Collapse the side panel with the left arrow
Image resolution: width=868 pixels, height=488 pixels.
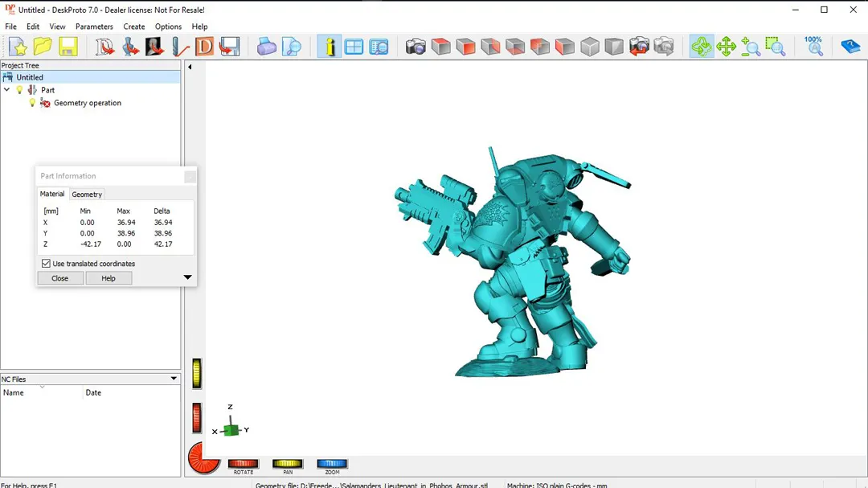pyautogui.click(x=190, y=67)
